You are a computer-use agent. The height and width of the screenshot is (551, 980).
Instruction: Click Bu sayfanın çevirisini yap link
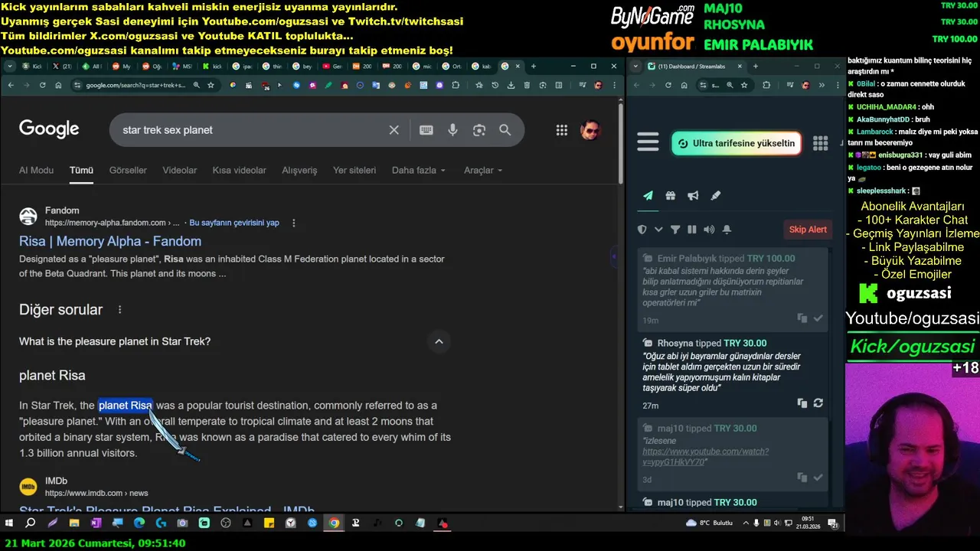tap(234, 223)
